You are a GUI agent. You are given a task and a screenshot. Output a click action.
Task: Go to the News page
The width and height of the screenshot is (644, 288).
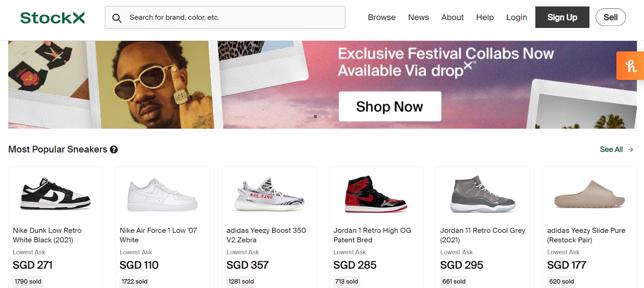coord(418,17)
